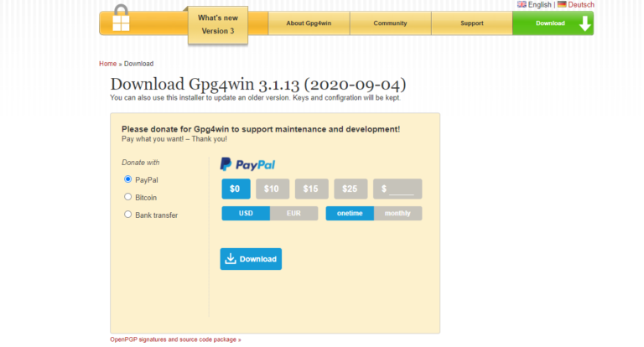Open the Community menu
The height and width of the screenshot is (347, 644).
[390, 23]
